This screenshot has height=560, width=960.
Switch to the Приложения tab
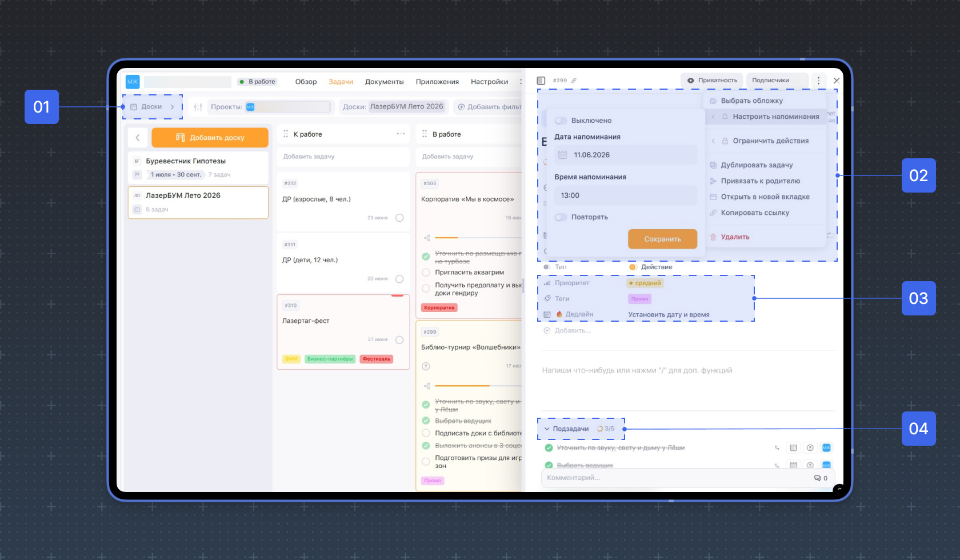(x=437, y=82)
